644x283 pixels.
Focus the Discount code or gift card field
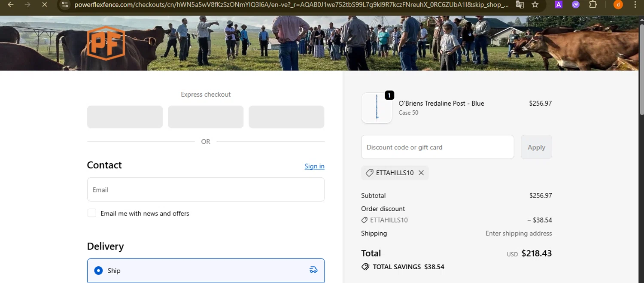437,147
